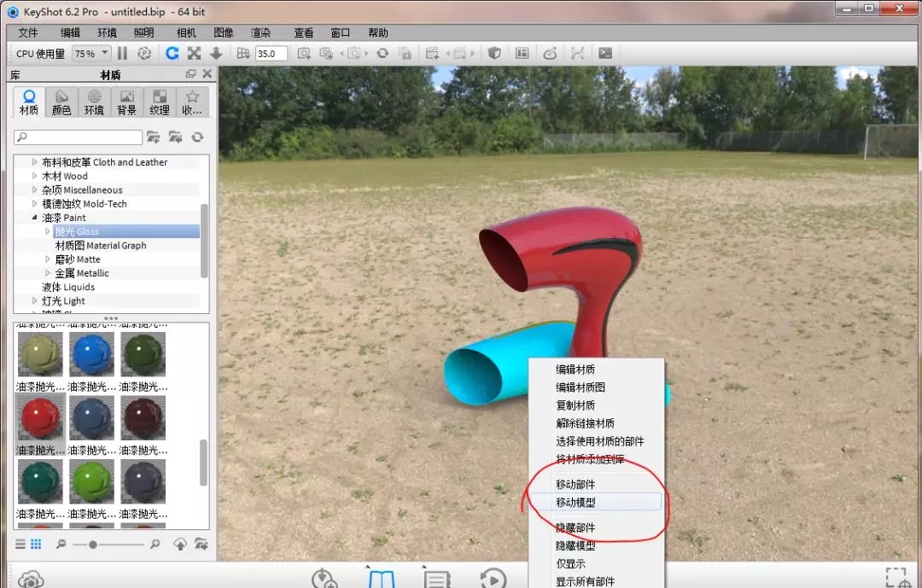Viewport: 922px width, 588px height.
Task: Click the refresh icon beside material search
Action: pyautogui.click(x=197, y=137)
